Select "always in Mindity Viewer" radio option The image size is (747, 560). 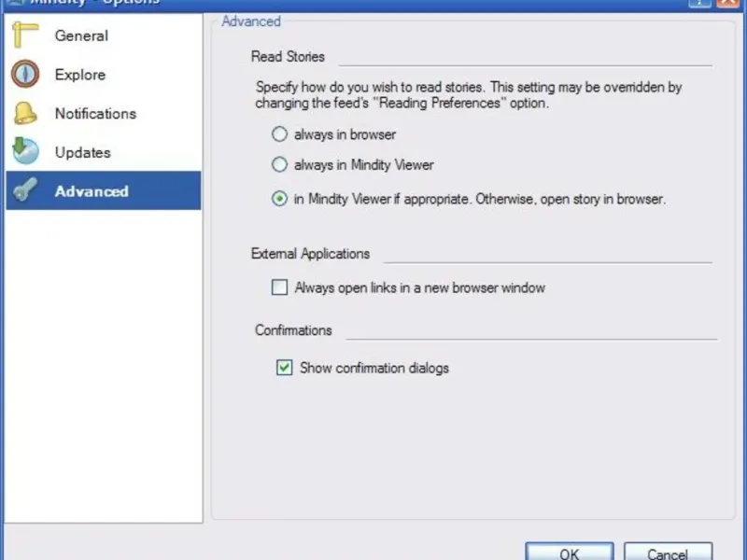pos(279,165)
